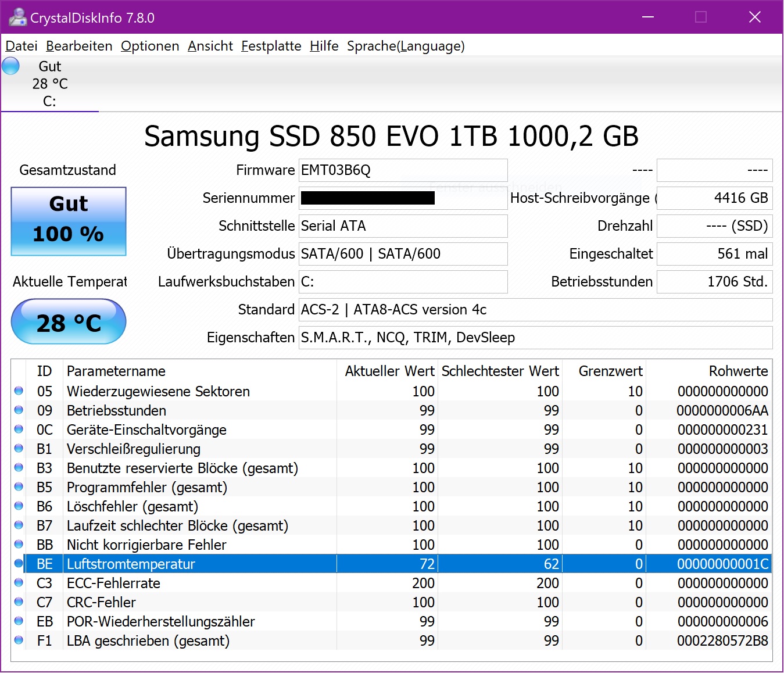This screenshot has height=673, width=784.
Task: Open the Sprache(Language) menu
Action: tap(406, 46)
